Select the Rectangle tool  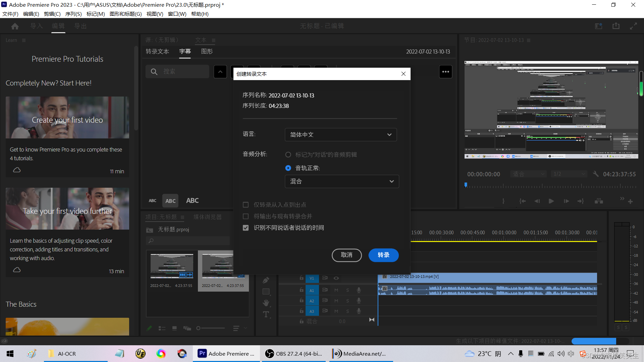pyautogui.click(x=266, y=292)
